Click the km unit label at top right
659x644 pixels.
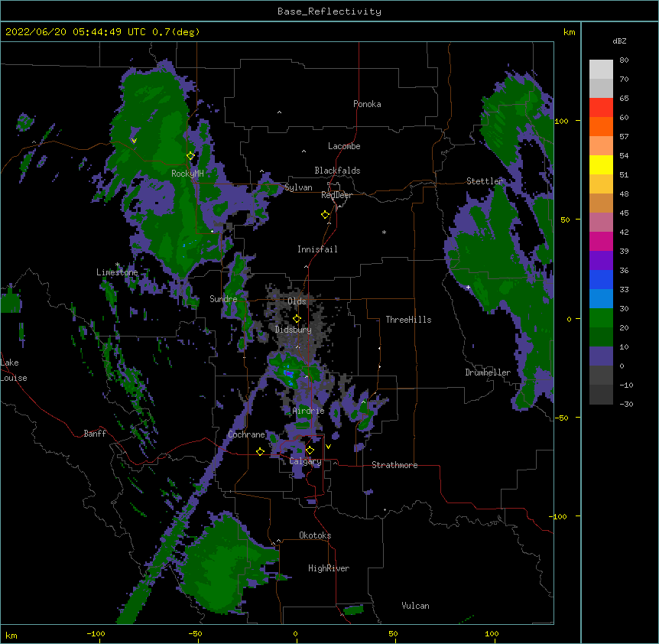569,32
